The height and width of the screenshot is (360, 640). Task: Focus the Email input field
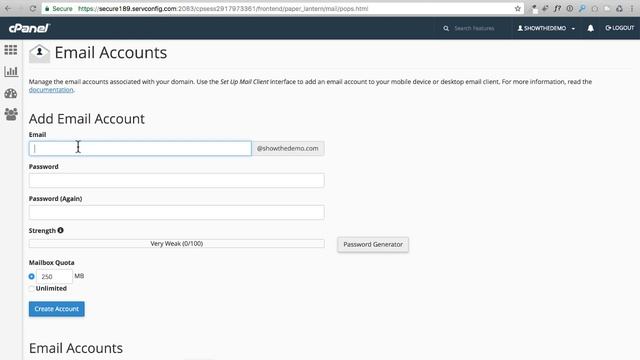click(x=140, y=149)
